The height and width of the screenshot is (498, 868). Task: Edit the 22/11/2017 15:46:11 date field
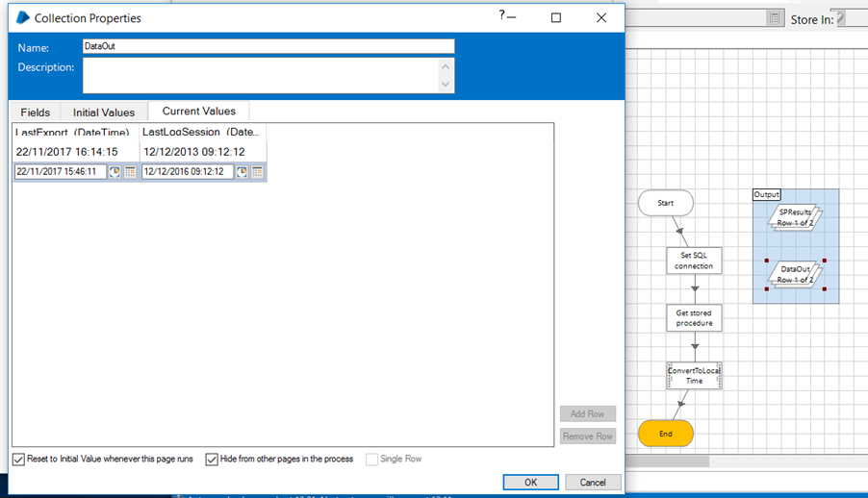click(61, 172)
